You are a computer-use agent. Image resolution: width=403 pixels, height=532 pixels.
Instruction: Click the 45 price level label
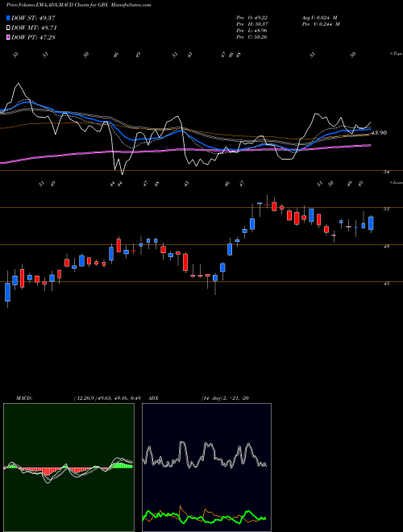pos(386,284)
